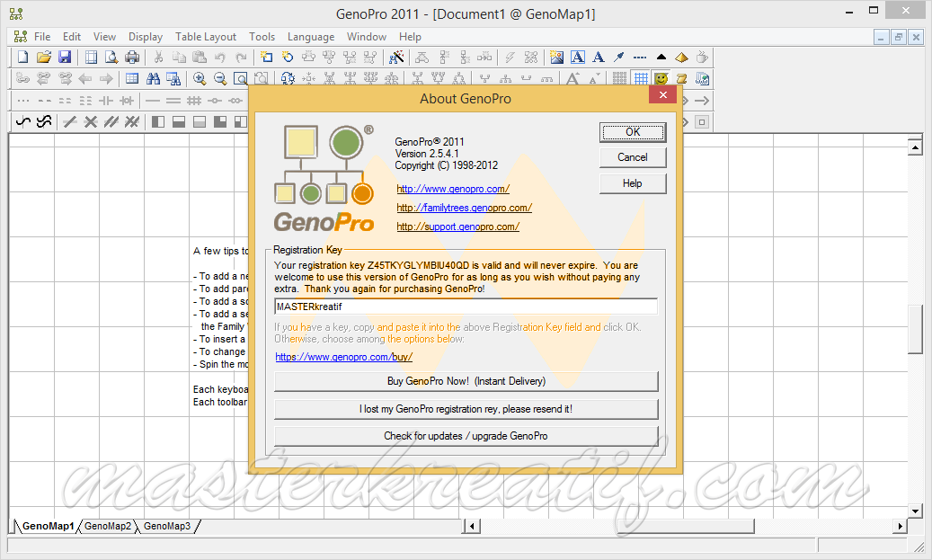Click the horizontal scrollbar left arrow
932x560 pixels.
coord(473,526)
